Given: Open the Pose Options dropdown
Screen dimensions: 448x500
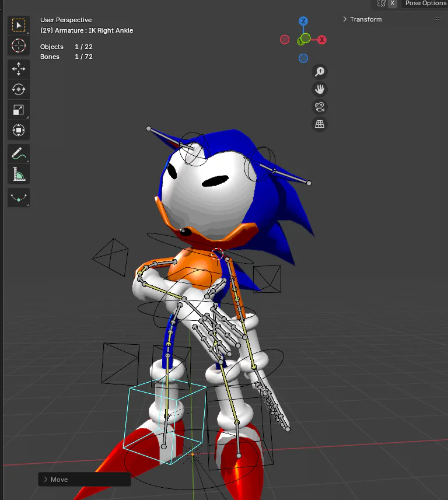Looking at the screenshot, I should point(425,3).
